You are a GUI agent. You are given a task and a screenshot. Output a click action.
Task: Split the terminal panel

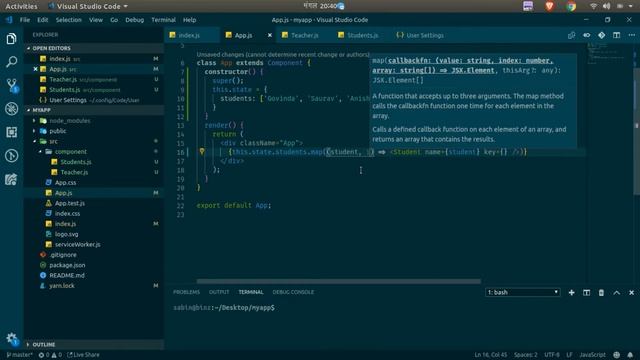(x=587, y=293)
